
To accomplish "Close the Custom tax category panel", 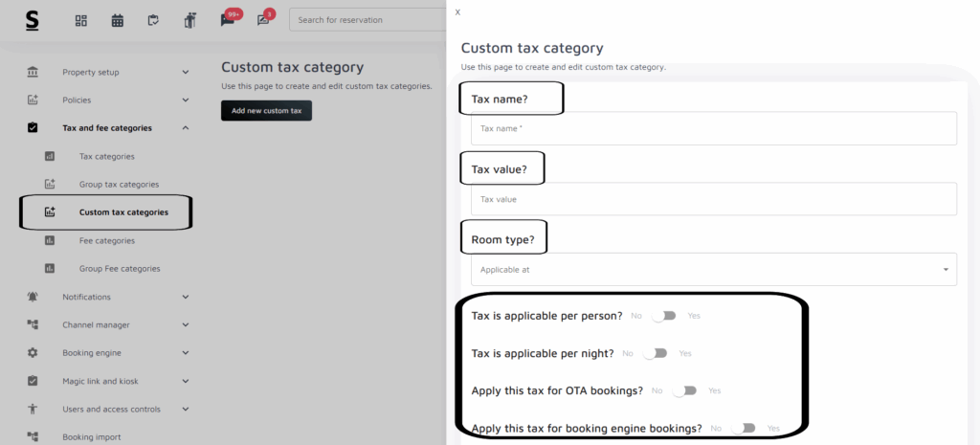I will click(x=457, y=12).
